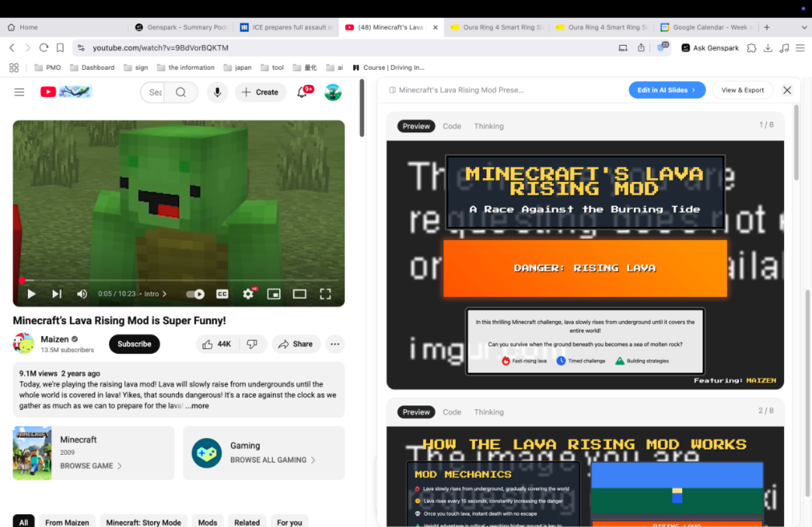
Task: Select the Google Calendar browser tab
Action: (x=705, y=27)
